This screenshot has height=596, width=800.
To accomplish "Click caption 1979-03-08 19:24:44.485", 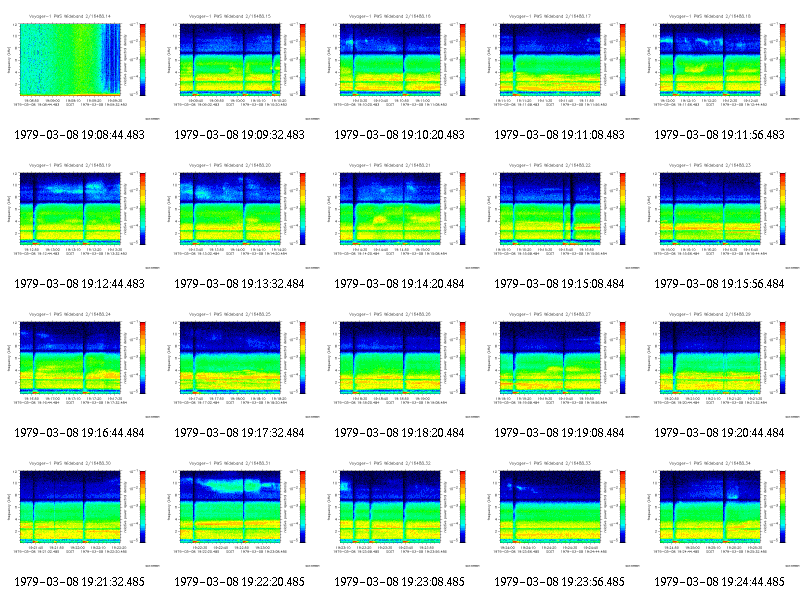I will coord(719,582).
